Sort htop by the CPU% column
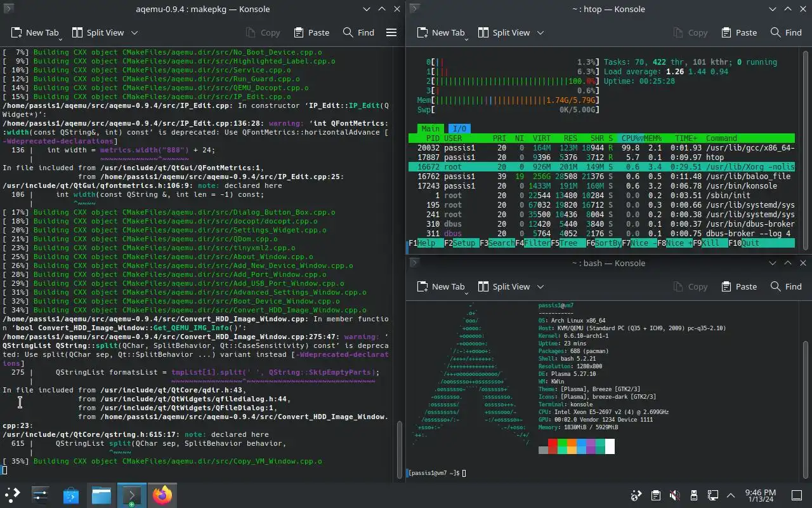812x508 pixels. pos(631,138)
